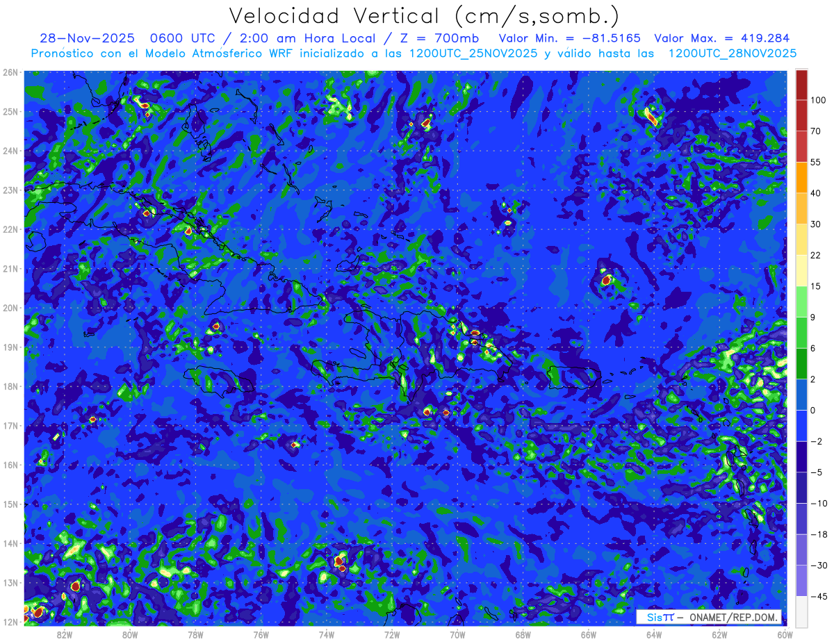Click the legend value '22'
The width and height of the screenshot is (834, 644).
click(x=815, y=255)
